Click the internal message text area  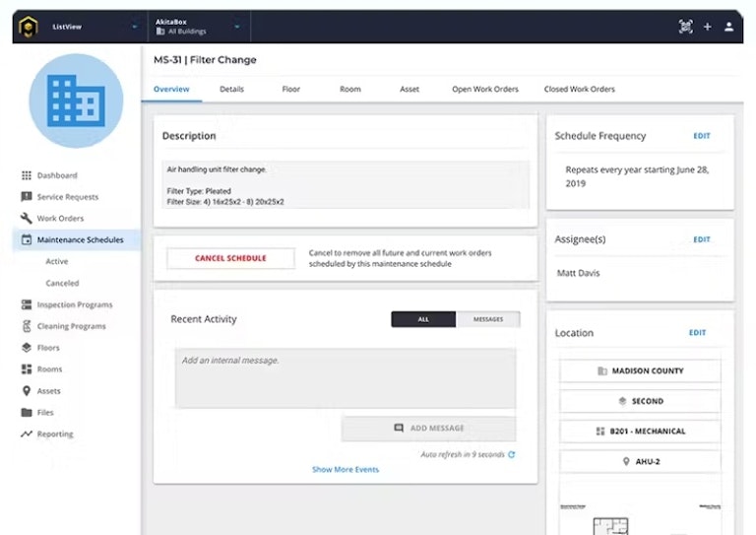(346, 378)
